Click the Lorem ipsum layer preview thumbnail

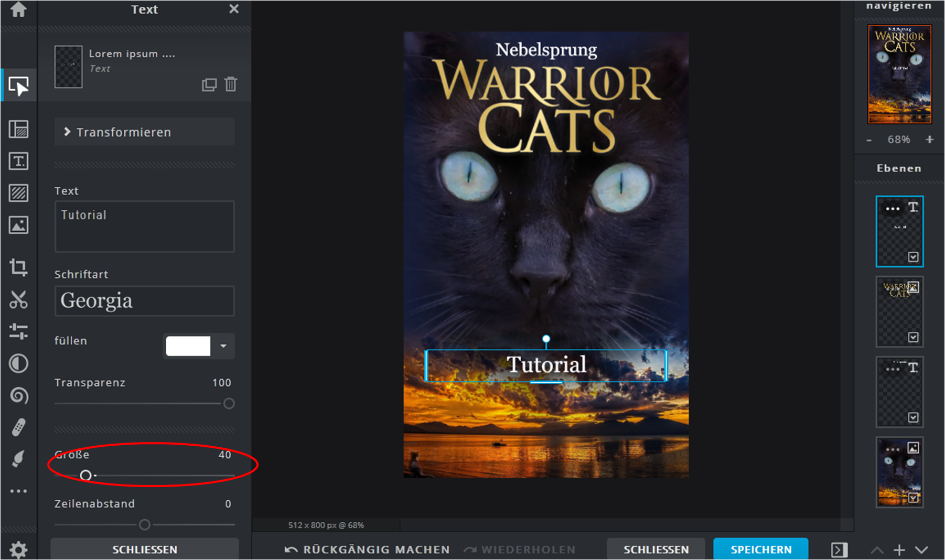pos(68,67)
